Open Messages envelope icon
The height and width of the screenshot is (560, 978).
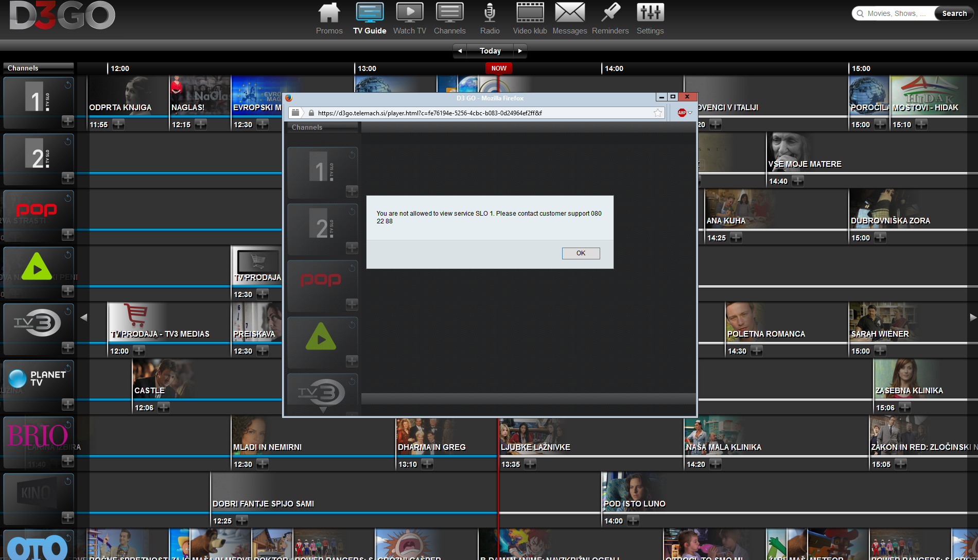[570, 19]
